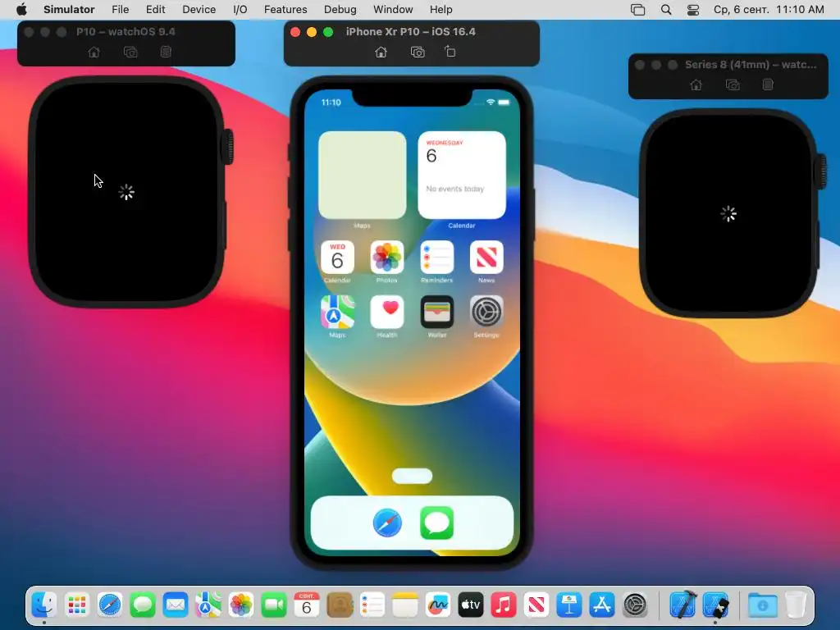The width and height of the screenshot is (840, 630).
Task: Close the iPhone Xr simulator window
Action: (295, 32)
